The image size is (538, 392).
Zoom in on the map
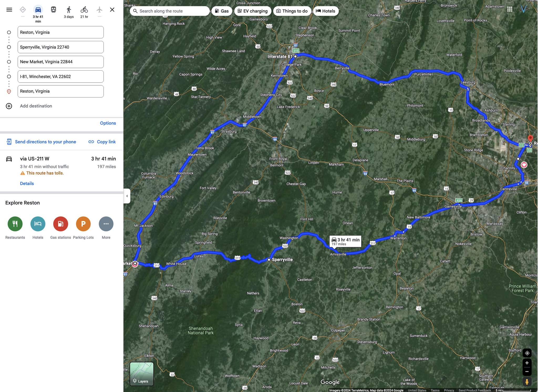[x=527, y=363]
